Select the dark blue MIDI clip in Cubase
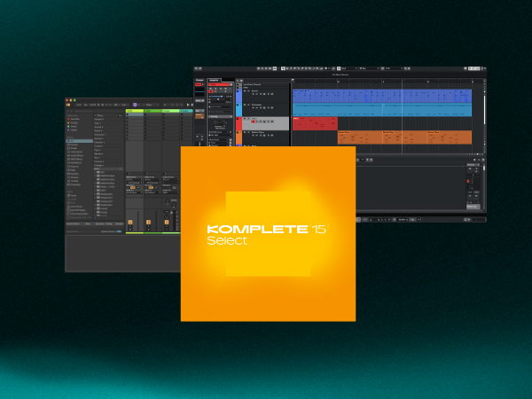 point(382,96)
